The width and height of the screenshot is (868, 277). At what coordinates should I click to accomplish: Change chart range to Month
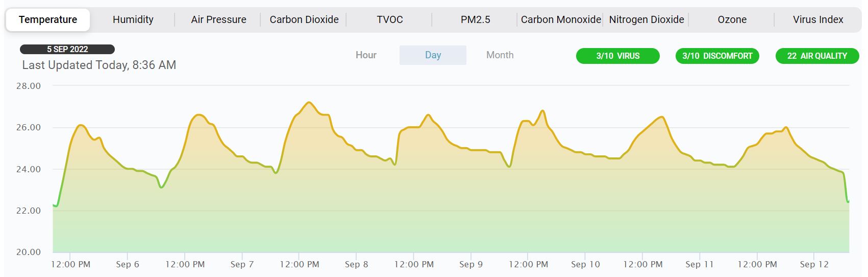point(500,55)
